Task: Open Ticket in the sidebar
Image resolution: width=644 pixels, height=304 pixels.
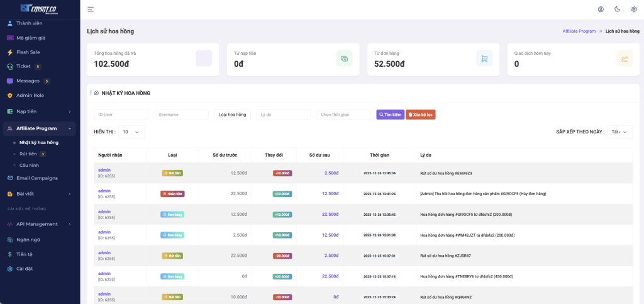Action: point(24,66)
